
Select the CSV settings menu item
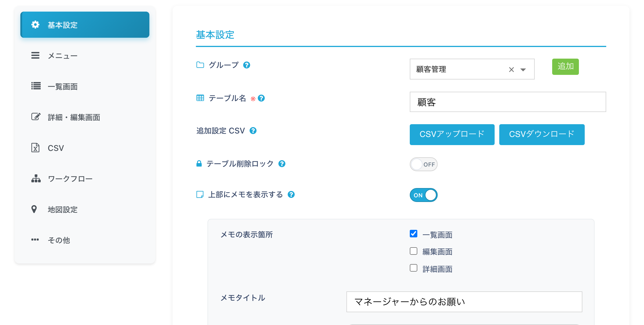click(x=85, y=148)
